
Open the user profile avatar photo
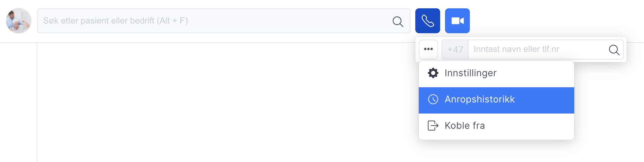19,21
